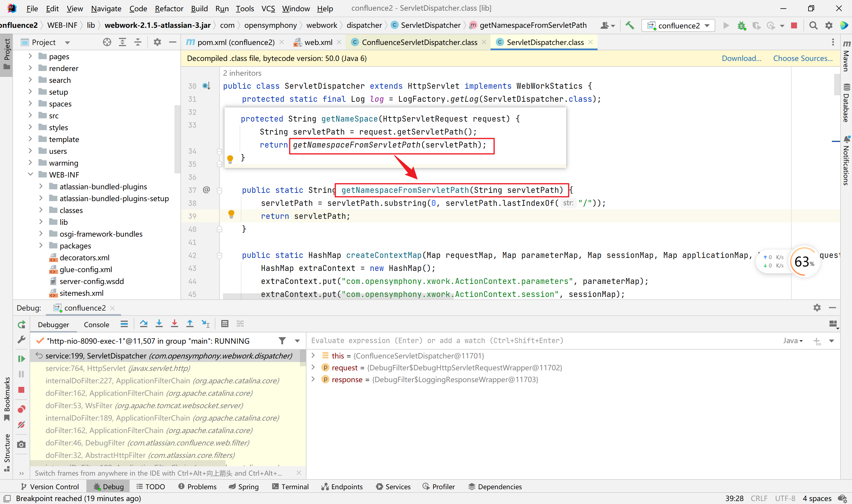Click the Settings gear icon in Debug panel

click(x=816, y=308)
